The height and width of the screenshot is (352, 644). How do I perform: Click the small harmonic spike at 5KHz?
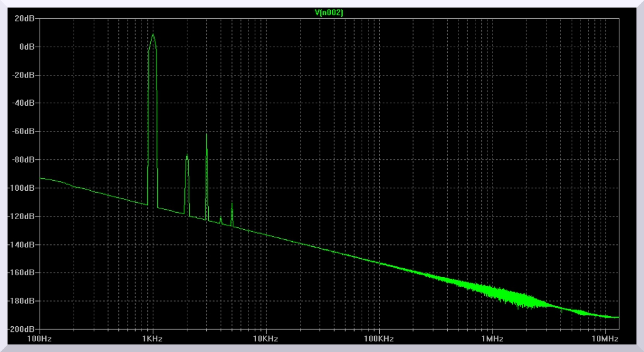tap(232, 203)
